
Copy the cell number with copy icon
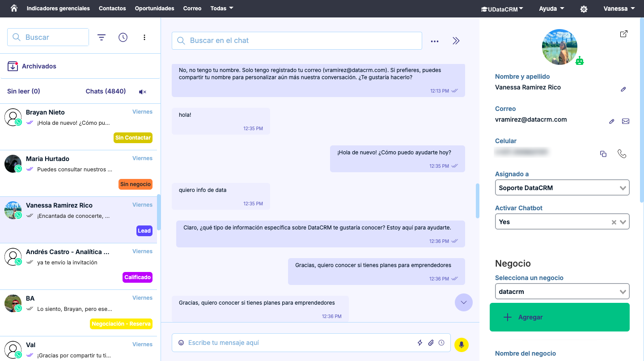click(603, 154)
